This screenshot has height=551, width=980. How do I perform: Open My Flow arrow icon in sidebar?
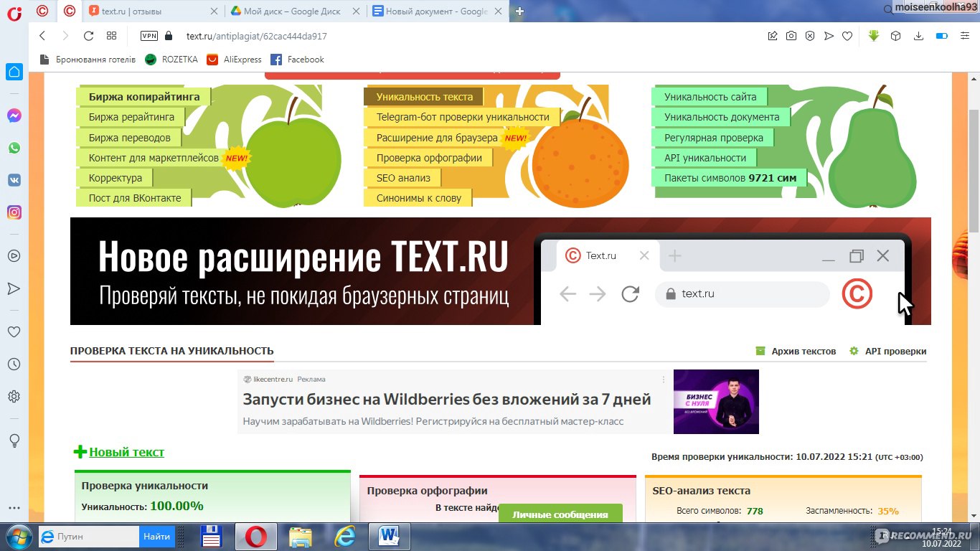click(14, 288)
